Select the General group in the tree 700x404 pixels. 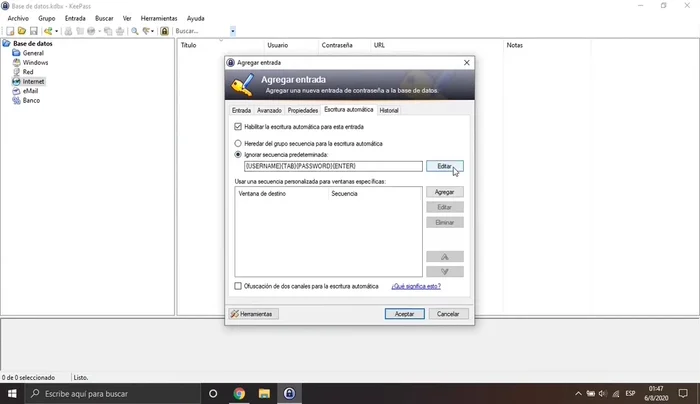(x=33, y=53)
